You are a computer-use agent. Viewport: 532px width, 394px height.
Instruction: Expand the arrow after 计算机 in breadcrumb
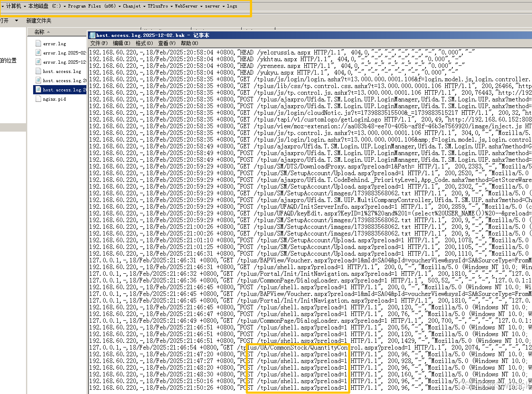(x=25, y=6)
